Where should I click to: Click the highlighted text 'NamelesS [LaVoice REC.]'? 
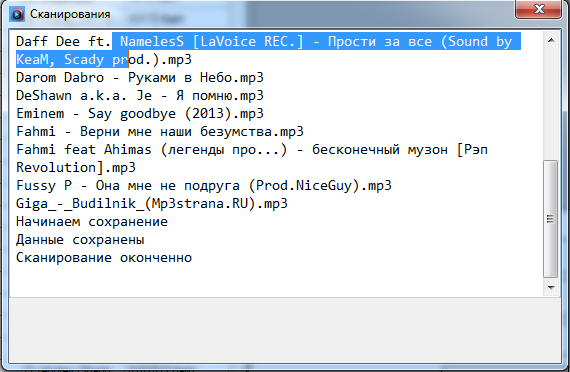pyautogui.click(x=211, y=41)
